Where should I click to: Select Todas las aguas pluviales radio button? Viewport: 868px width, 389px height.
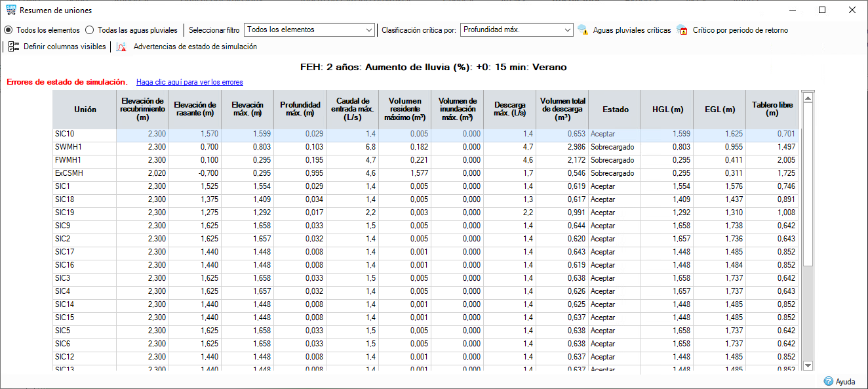pos(90,30)
